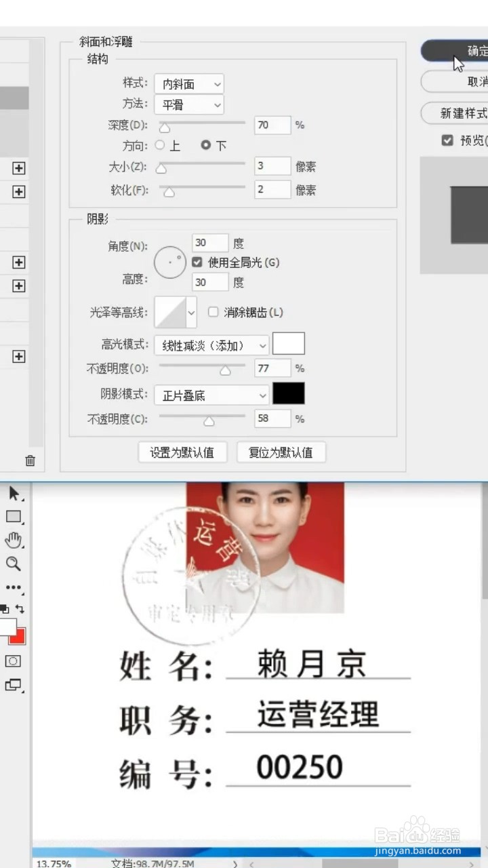Screen dimensions: 488x868
Task: Click the soften value field showing 2
Action: (272, 189)
